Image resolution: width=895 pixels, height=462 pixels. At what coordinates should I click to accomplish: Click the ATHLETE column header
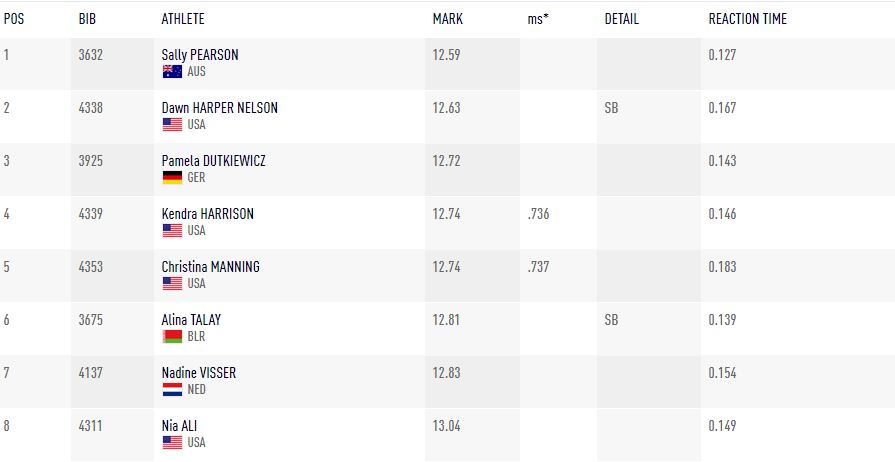[184, 19]
